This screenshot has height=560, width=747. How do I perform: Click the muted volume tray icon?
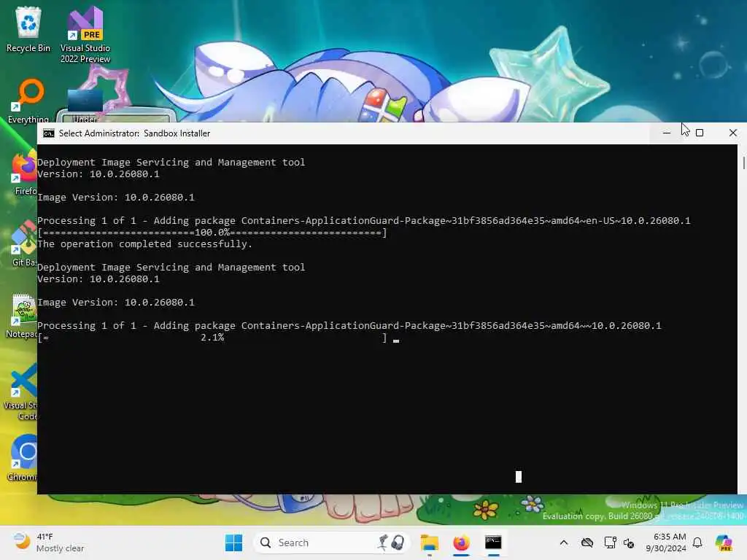[x=629, y=542]
